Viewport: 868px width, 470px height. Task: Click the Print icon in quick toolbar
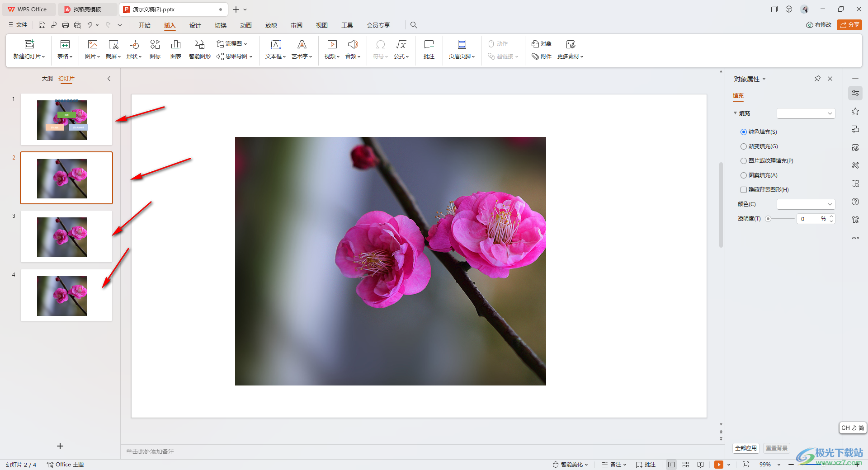[x=66, y=25]
